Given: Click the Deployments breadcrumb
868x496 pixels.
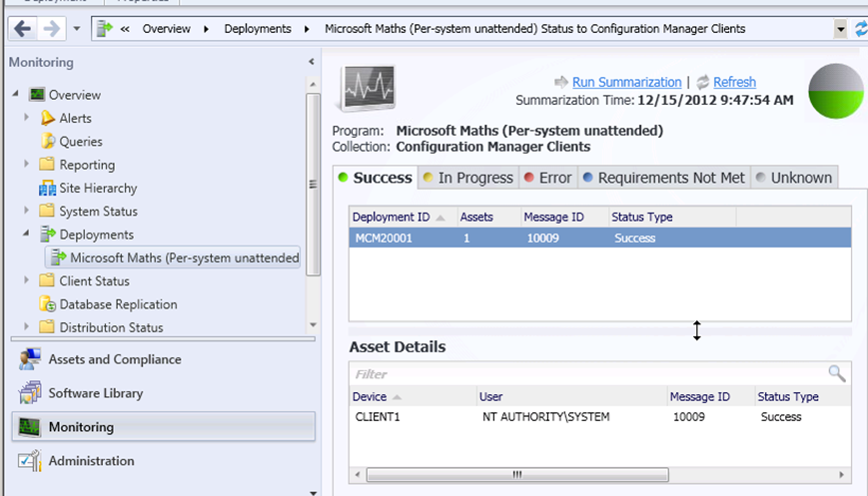Looking at the screenshot, I should tap(258, 29).
